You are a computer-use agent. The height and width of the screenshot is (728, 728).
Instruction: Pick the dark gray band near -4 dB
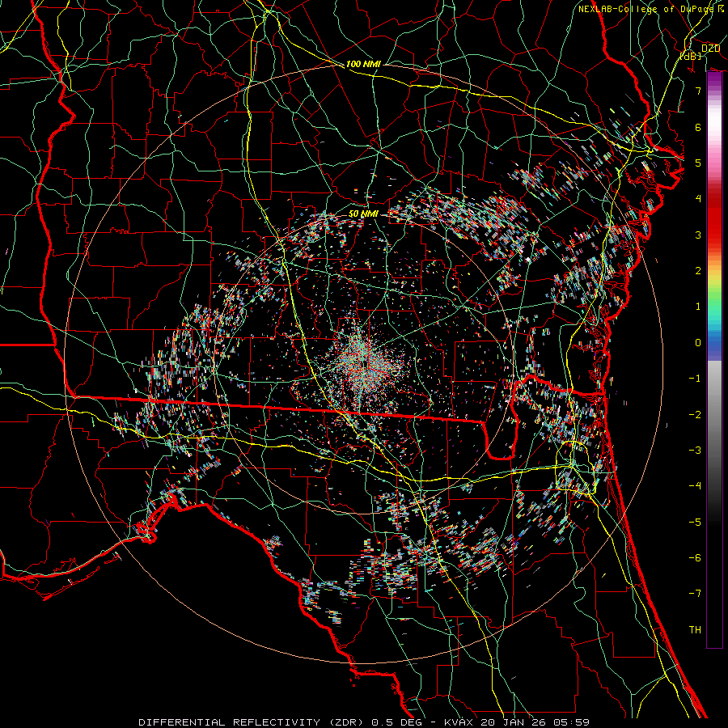pyautogui.click(x=714, y=485)
